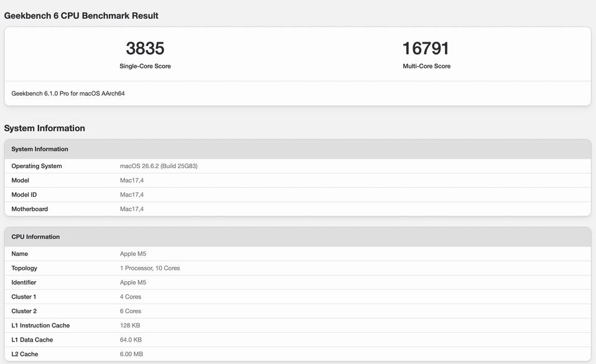
Task: Select the 1 Processor, 10 Cores value
Action: click(x=150, y=268)
